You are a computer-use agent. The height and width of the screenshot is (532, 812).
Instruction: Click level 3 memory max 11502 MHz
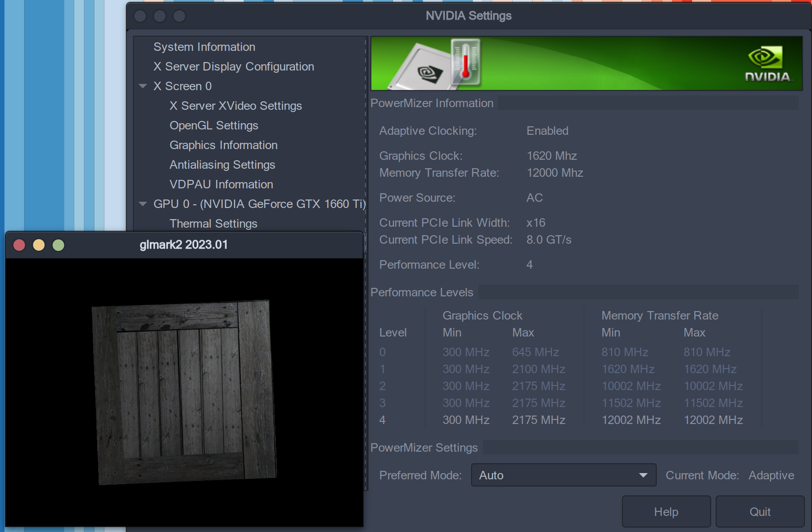[x=713, y=403]
